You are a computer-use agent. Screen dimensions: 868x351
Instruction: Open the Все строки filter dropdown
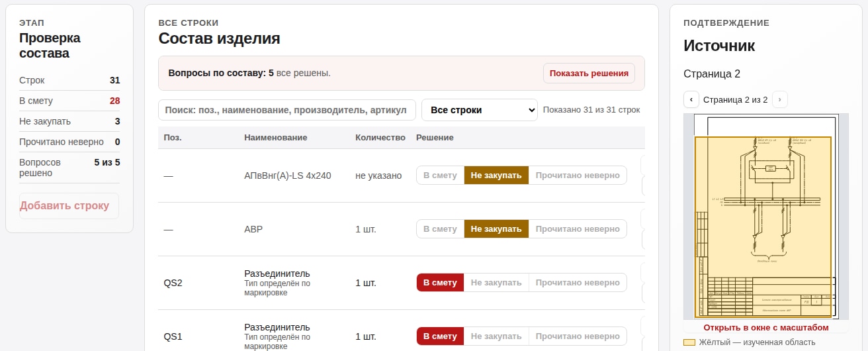pos(480,110)
